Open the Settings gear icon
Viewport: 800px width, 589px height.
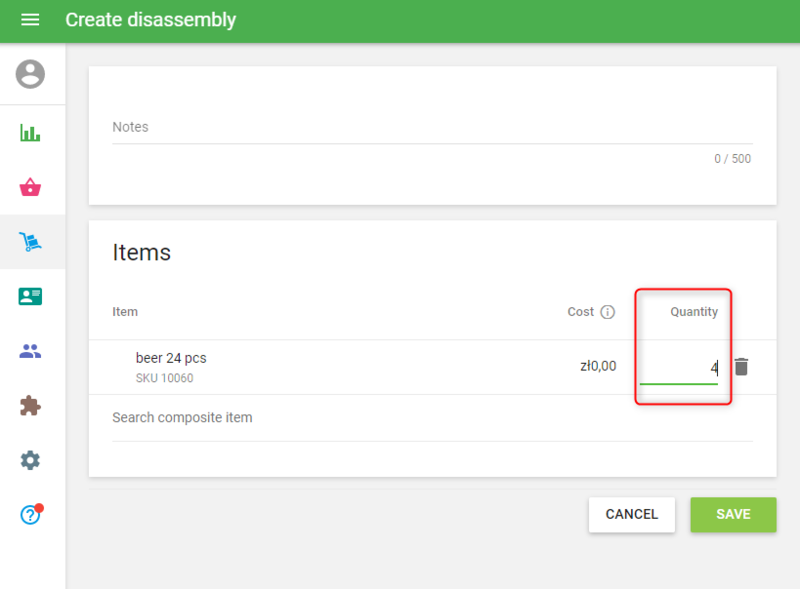coord(31,460)
